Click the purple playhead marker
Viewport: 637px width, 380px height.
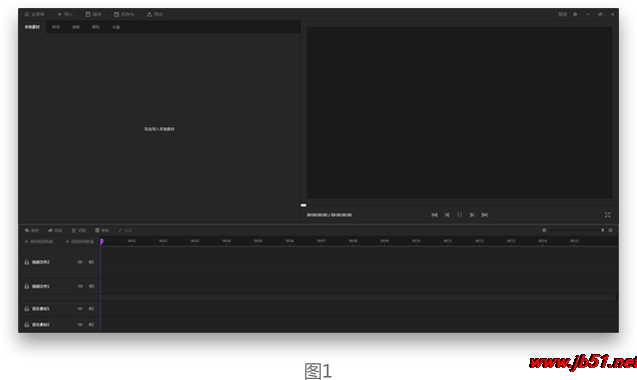[x=102, y=241]
